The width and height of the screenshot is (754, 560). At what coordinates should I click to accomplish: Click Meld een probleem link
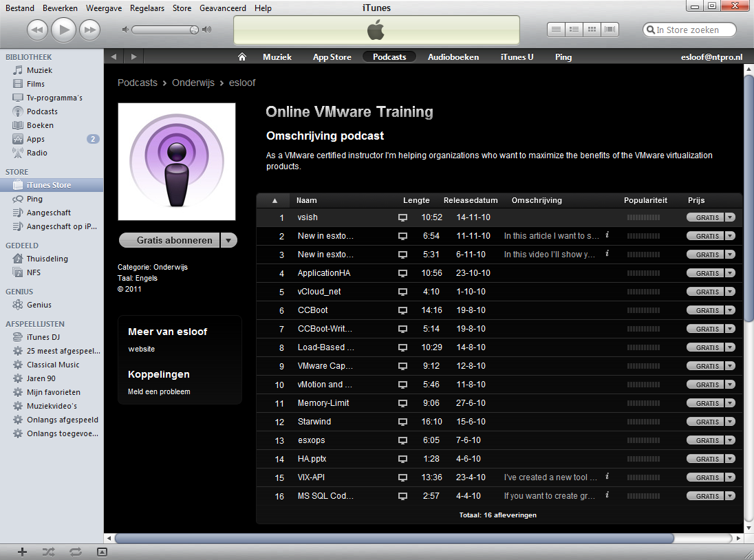tap(159, 391)
